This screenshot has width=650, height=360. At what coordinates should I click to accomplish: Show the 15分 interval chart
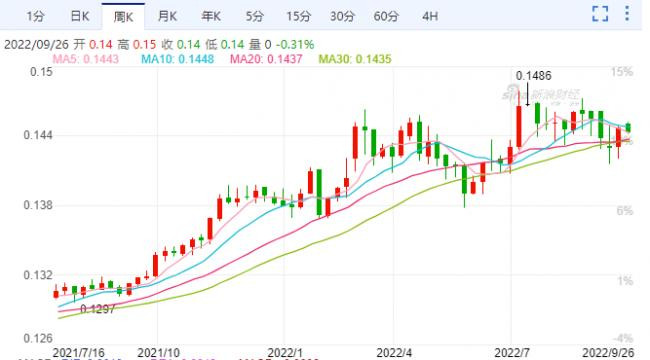click(x=298, y=16)
